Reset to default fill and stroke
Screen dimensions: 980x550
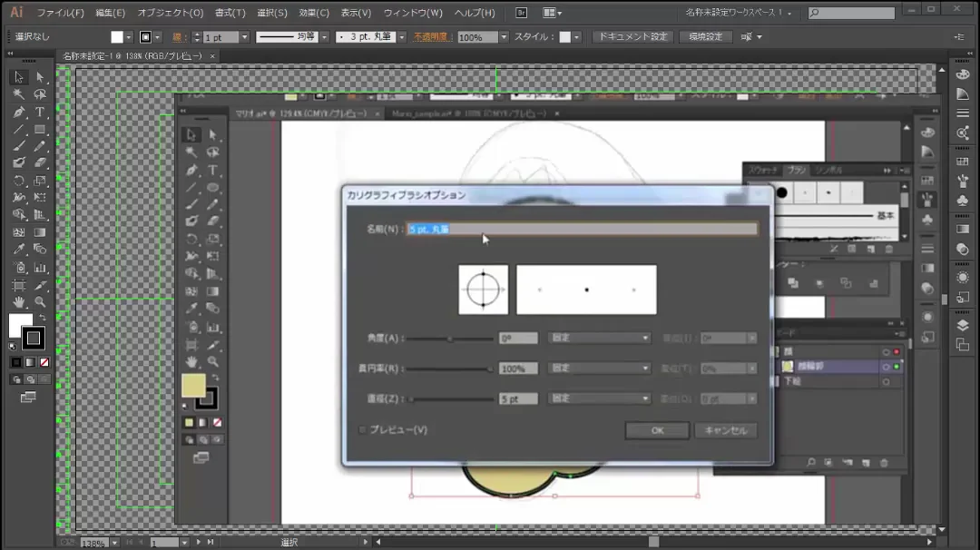click(x=13, y=347)
